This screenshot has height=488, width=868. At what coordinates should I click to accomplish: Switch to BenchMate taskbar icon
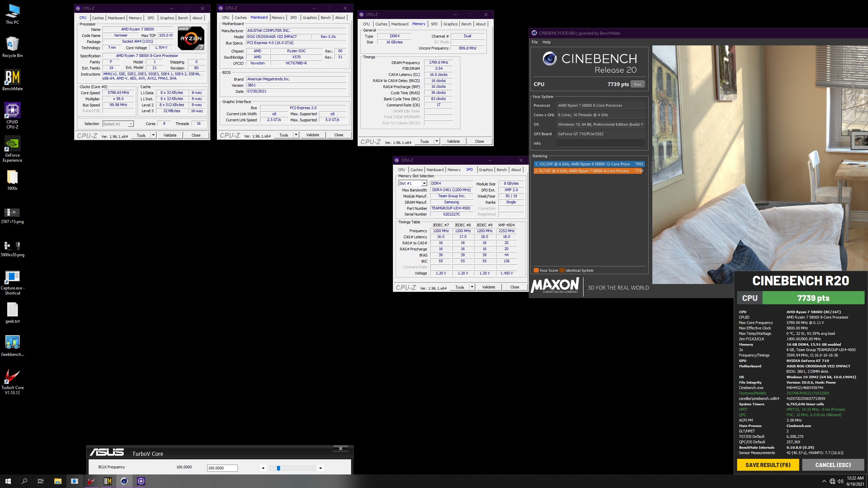pos(108,481)
